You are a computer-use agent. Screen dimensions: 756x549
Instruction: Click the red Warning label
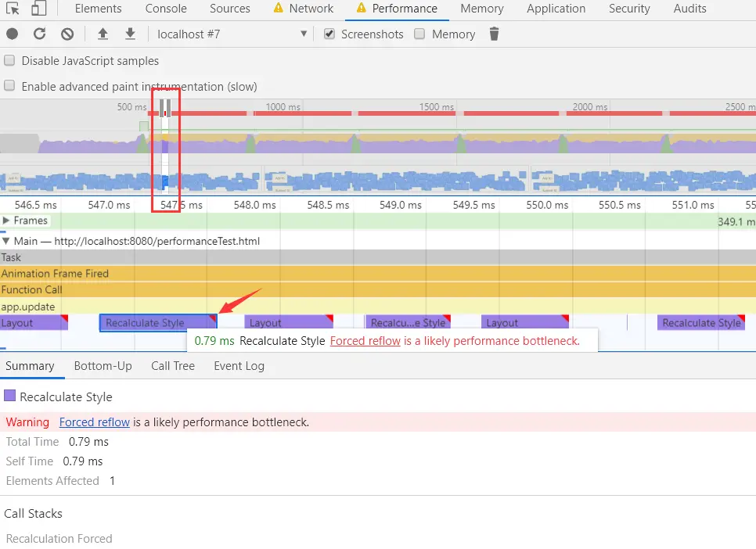tap(27, 422)
